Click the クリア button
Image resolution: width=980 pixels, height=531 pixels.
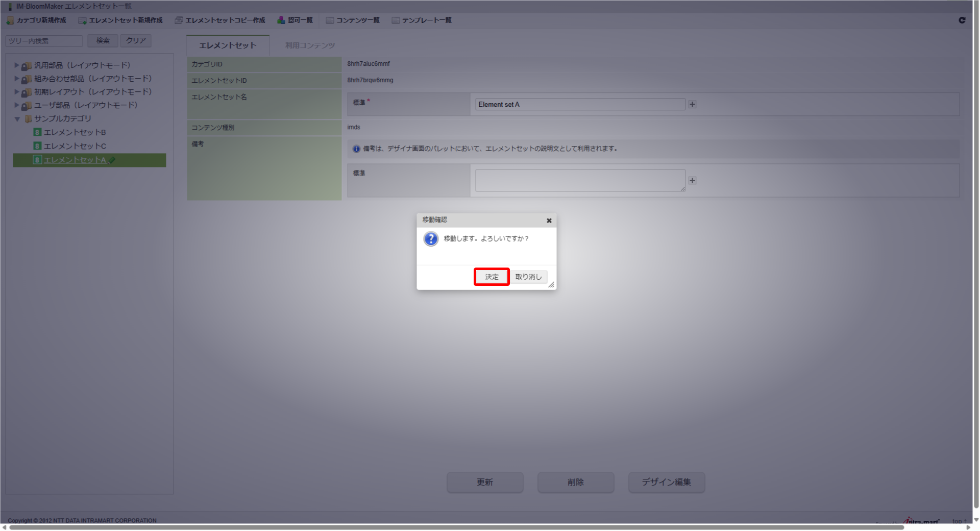(136, 41)
